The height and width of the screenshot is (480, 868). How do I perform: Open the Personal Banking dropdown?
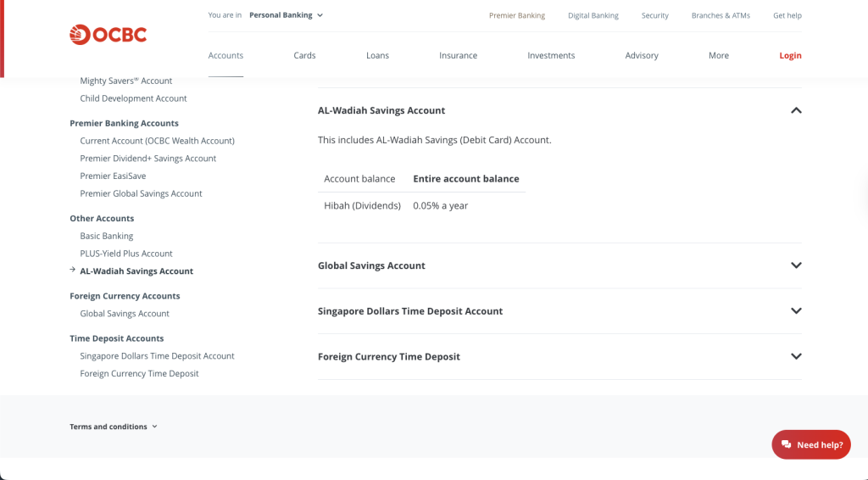point(286,15)
